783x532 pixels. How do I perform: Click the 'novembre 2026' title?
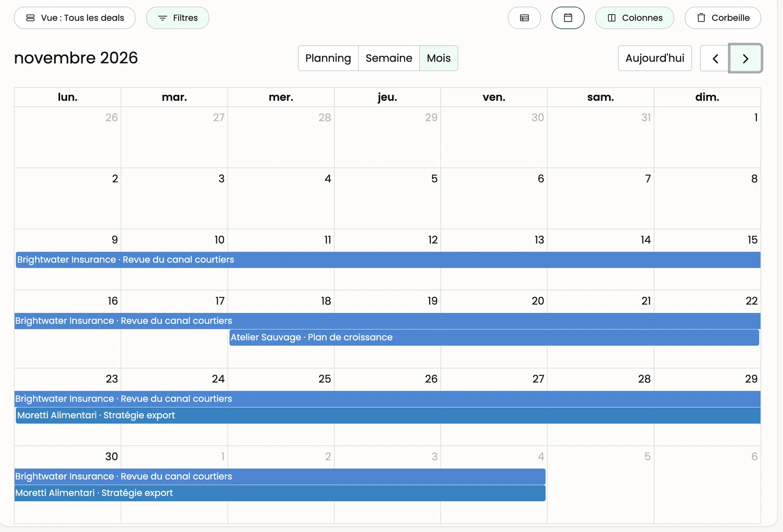76,58
